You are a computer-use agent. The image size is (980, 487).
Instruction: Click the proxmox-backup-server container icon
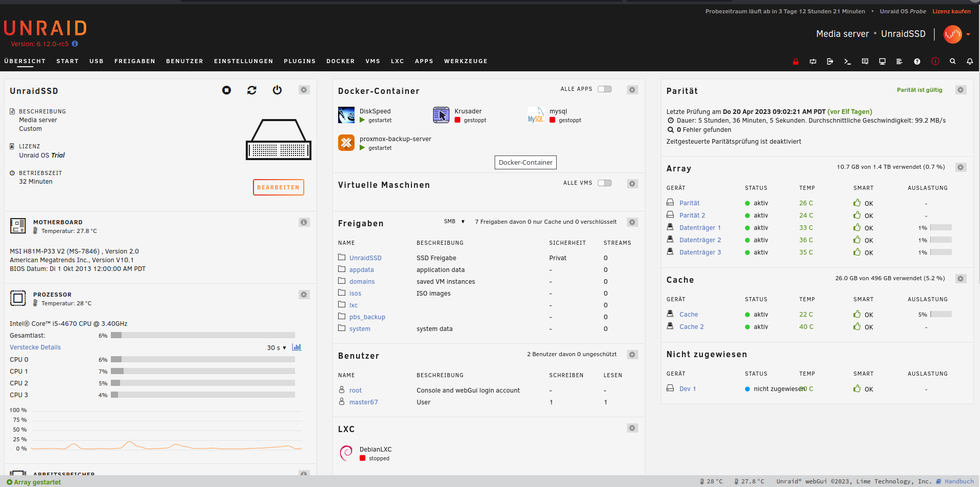[346, 143]
